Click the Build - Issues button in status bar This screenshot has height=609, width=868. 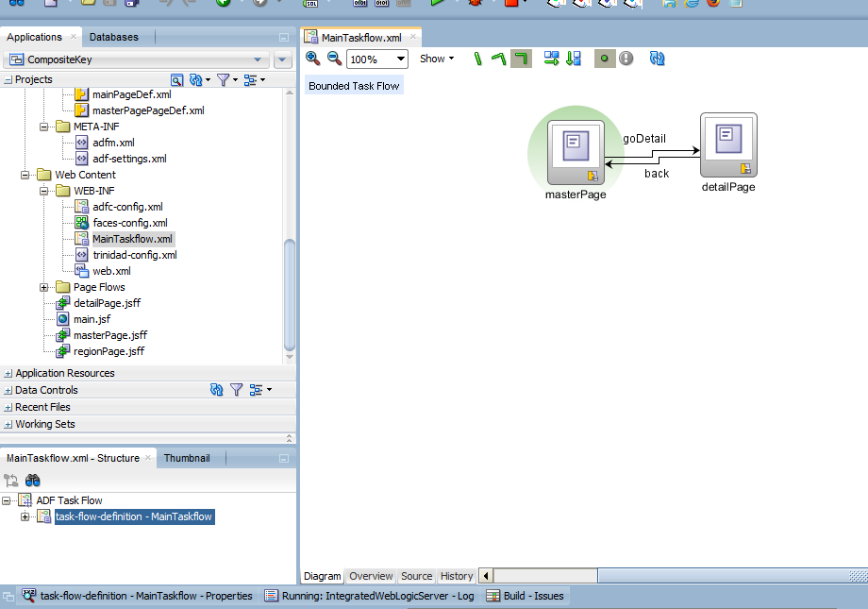[525, 596]
